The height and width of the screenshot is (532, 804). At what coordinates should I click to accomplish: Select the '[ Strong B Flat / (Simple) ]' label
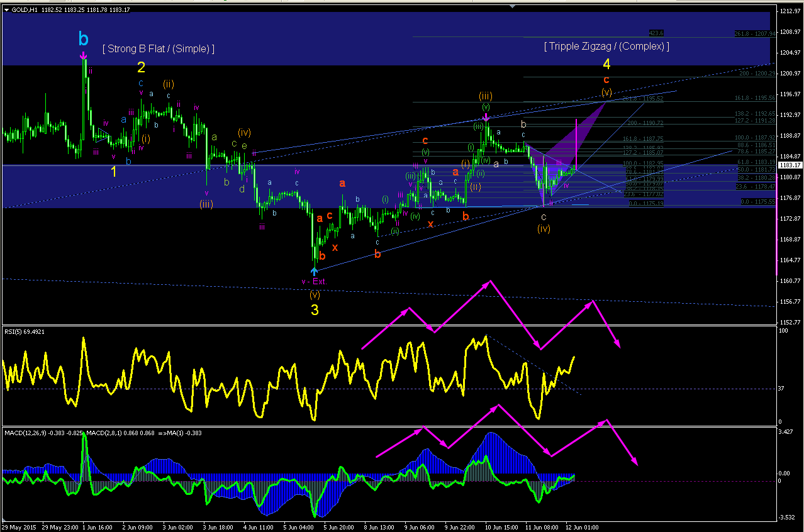pyautogui.click(x=159, y=48)
